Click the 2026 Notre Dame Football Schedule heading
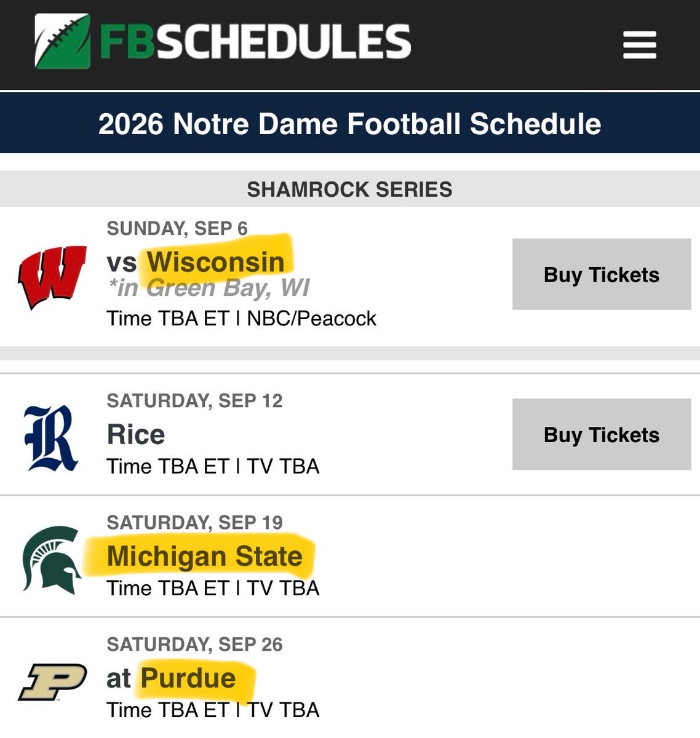The image size is (700, 738). [349, 124]
